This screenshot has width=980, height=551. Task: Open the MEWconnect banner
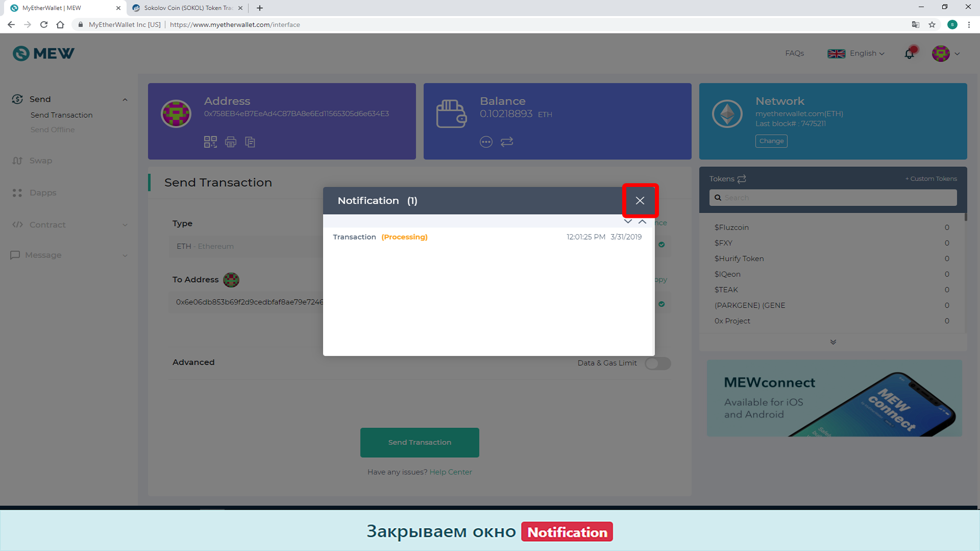(x=834, y=398)
